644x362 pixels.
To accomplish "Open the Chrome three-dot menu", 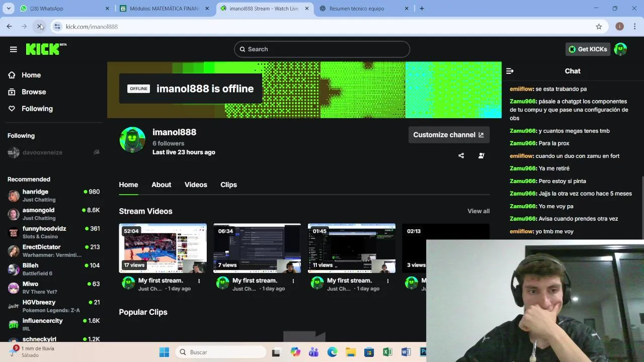I will click(634, 27).
